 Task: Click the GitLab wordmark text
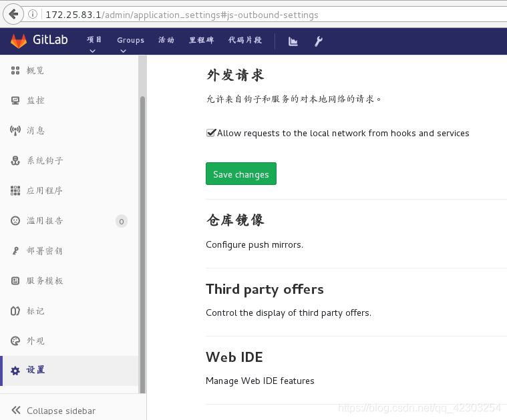point(50,40)
